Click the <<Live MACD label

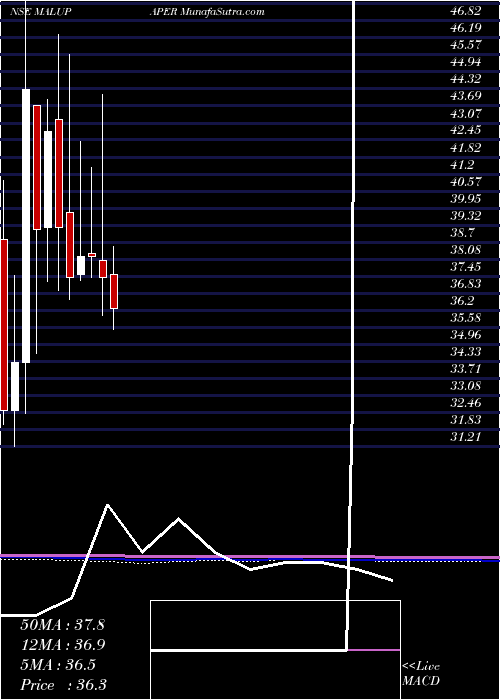[421, 674]
